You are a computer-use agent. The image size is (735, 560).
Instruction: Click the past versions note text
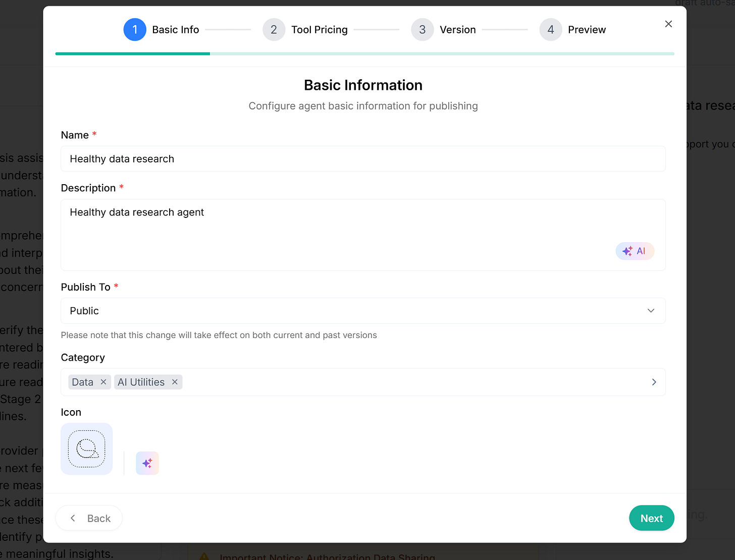coord(219,335)
